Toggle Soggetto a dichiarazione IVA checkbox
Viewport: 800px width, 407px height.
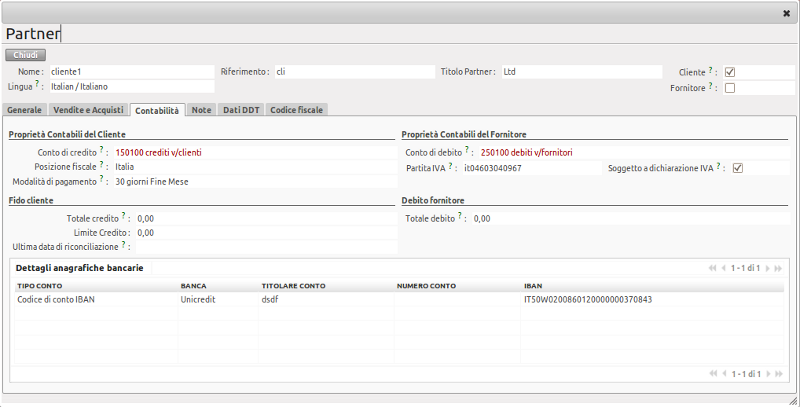pyautogui.click(x=738, y=168)
